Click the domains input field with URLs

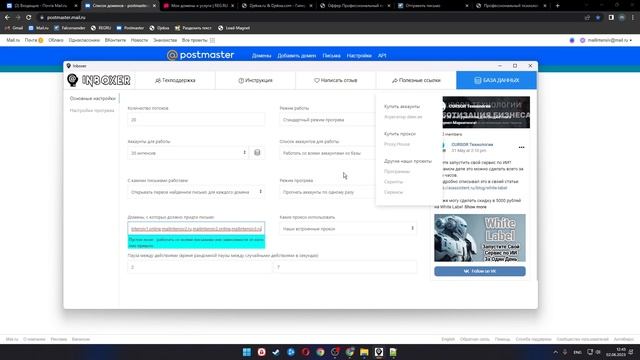[x=196, y=229]
